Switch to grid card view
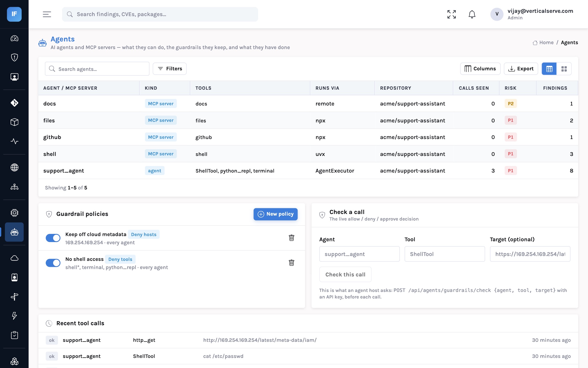This screenshot has width=588, height=368. [x=564, y=69]
